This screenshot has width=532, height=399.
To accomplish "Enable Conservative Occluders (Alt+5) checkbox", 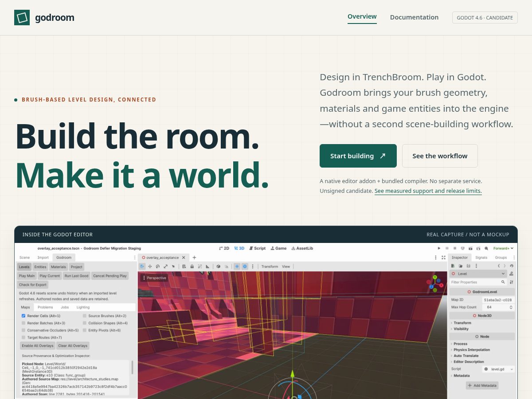I will tap(23, 330).
